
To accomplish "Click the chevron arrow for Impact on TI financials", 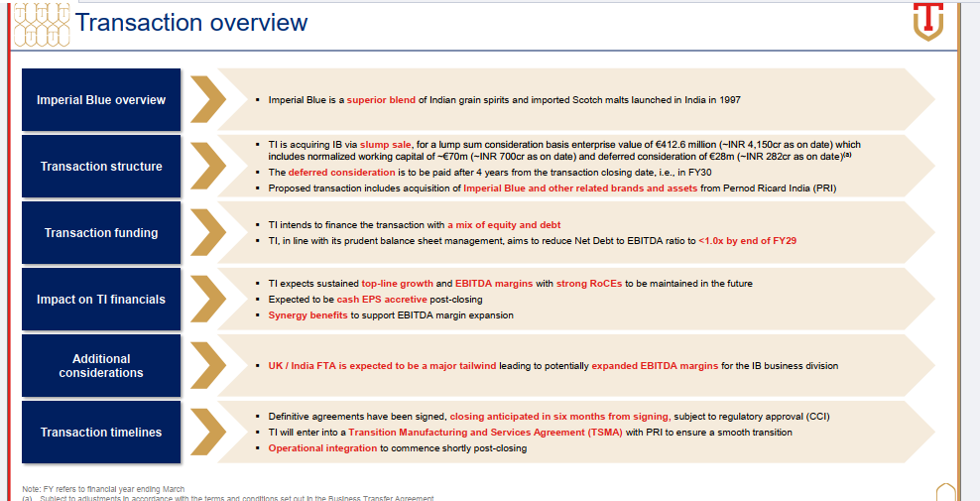I will click(206, 300).
